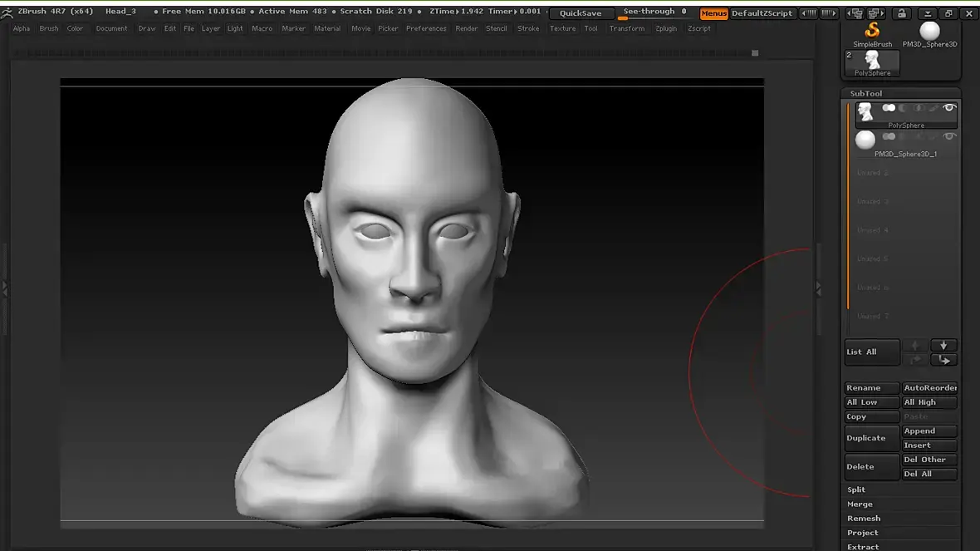Select the SimpleBrush tool icon
This screenshot has height=551, width=980.
[x=872, y=32]
